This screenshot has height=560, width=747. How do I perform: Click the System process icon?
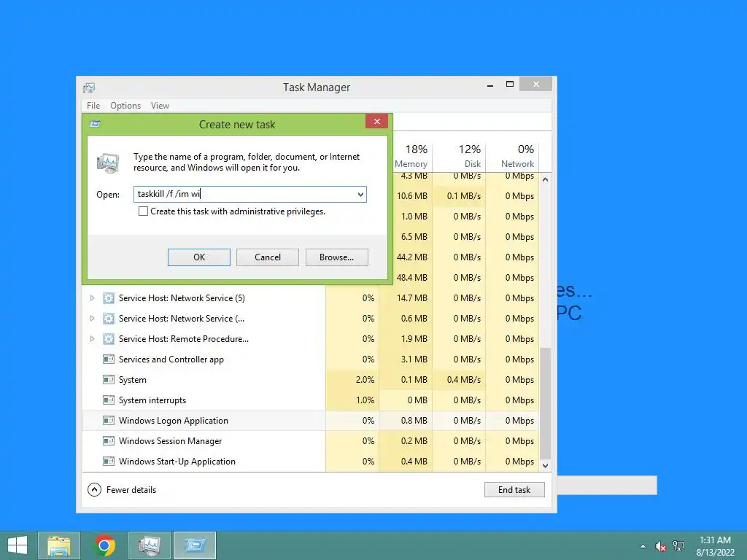pos(109,380)
